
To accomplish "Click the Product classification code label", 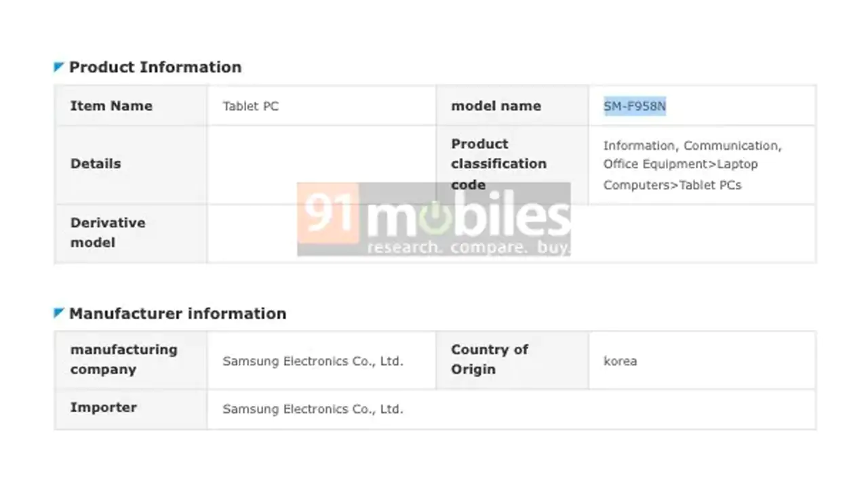I will coord(498,164).
